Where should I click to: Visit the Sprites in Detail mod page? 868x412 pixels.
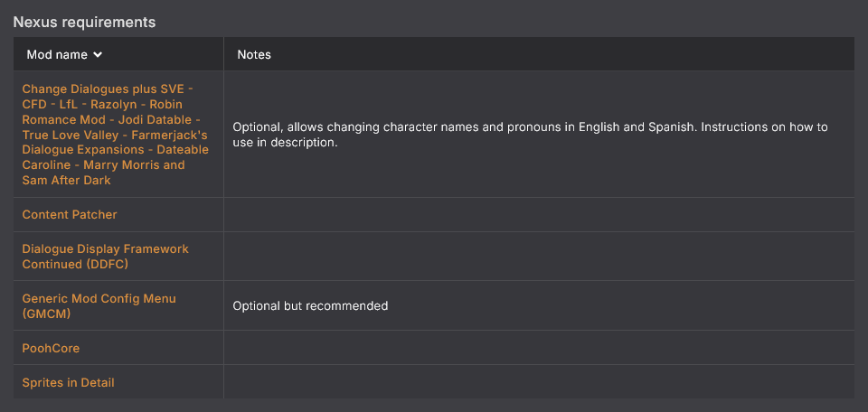68,382
